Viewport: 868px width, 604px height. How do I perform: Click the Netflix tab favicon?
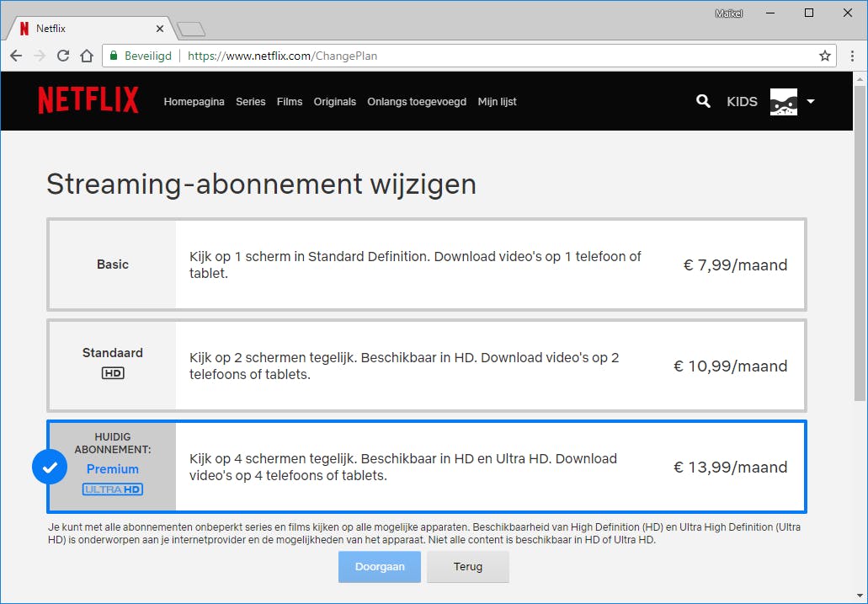tap(24, 29)
